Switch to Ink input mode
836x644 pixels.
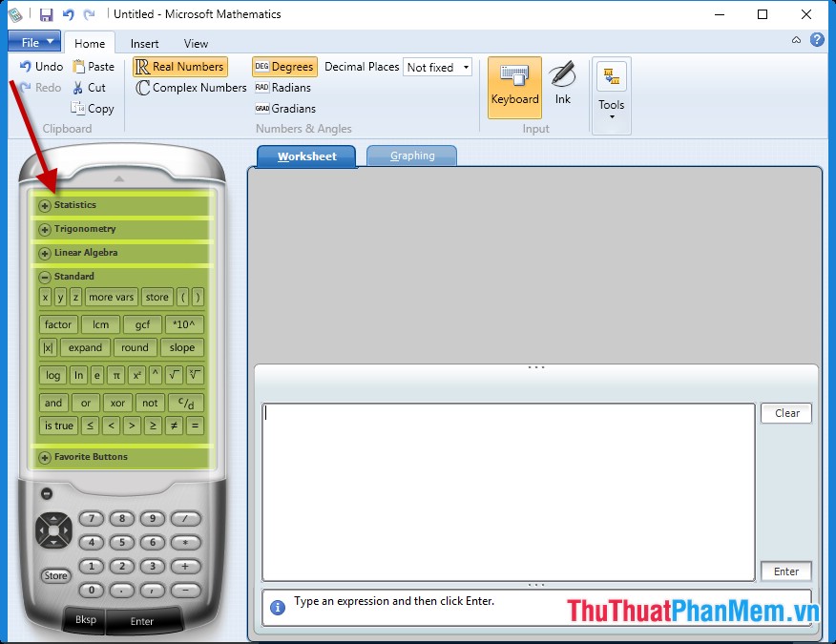pyautogui.click(x=562, y=88)
